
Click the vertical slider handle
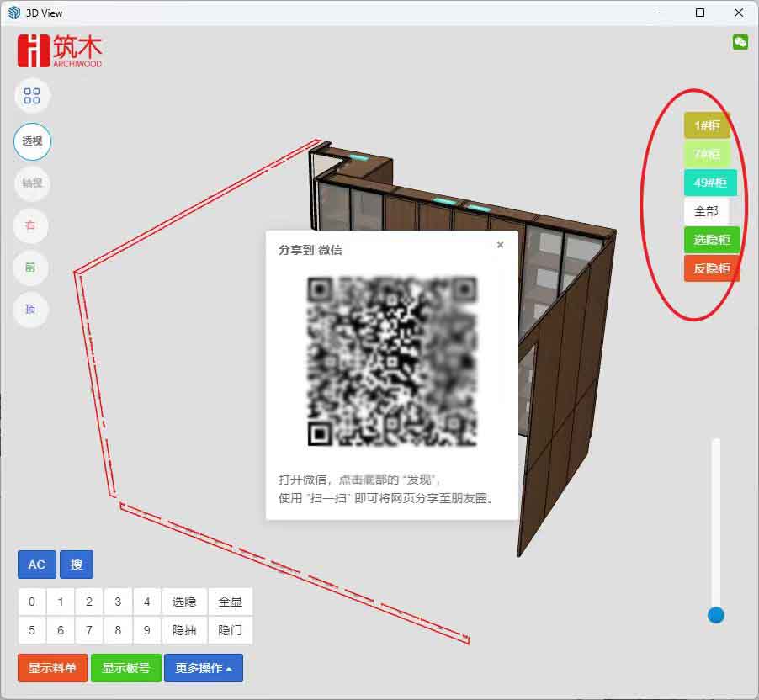coord(716,615)
